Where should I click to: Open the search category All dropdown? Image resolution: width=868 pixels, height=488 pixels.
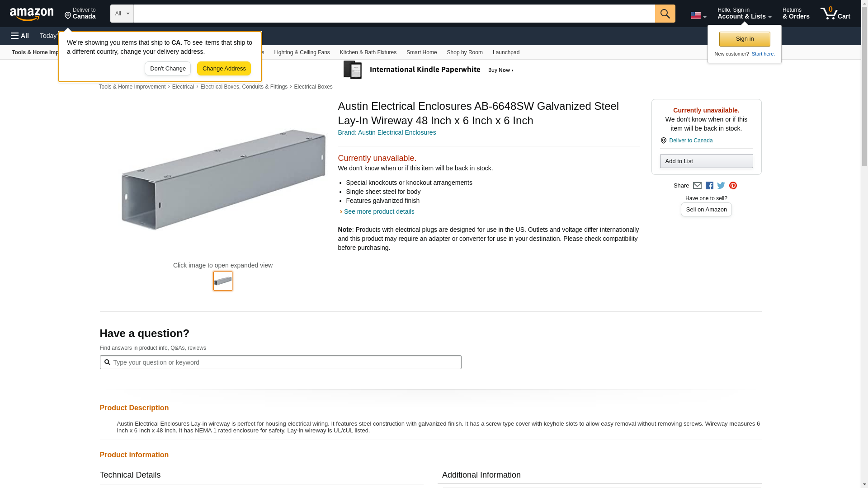pyautogui.click(x=122, y=14)
